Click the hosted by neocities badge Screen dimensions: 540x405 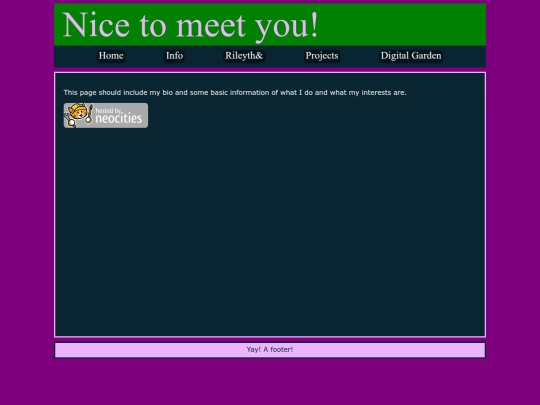pyautogui.click(x=106, y=116)
